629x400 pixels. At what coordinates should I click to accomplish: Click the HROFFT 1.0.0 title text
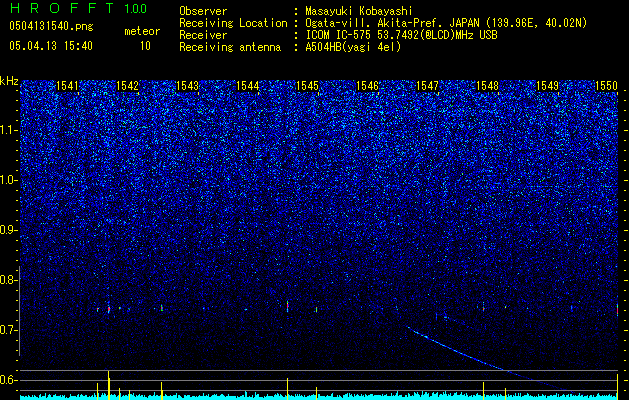(79, 8)
